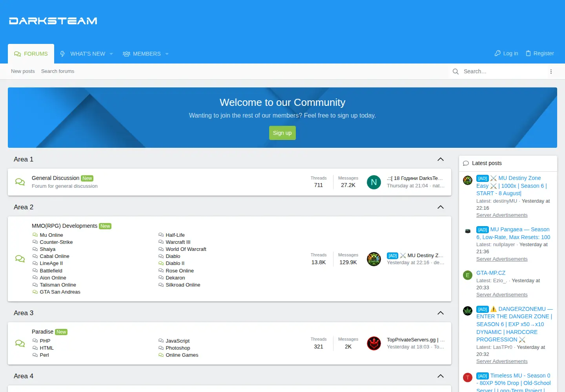Click the MMO(RPG) Developments forum bubble icon

pos(20,259)
